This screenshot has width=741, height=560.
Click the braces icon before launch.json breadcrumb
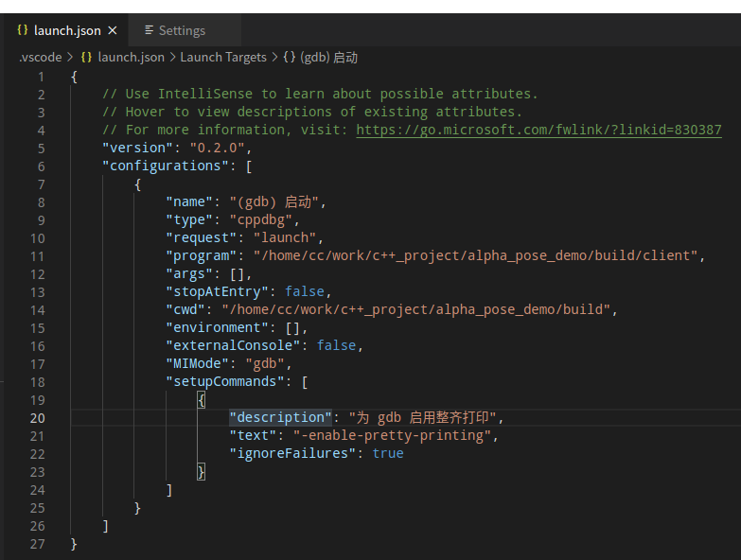coord(86,57)
